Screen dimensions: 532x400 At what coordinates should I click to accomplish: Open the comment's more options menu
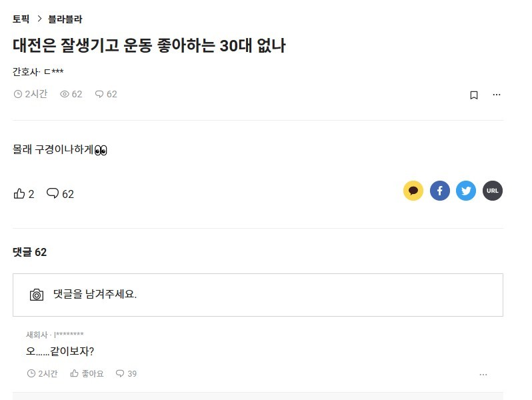pos(483,375)
